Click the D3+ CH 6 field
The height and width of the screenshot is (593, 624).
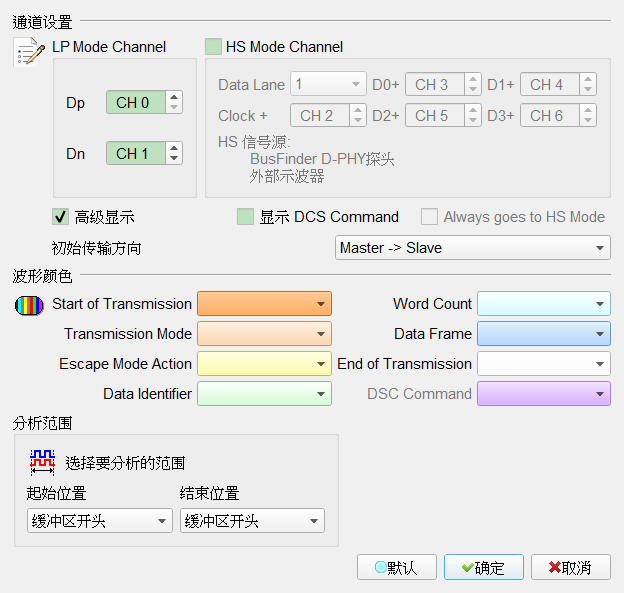pyautogui.click(x=550, y=115)
